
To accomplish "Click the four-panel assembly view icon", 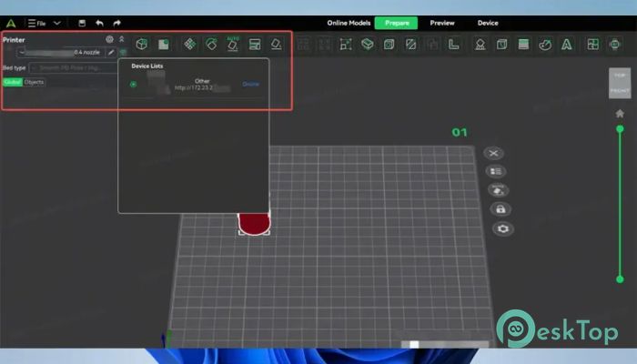I will click(593, 44).
